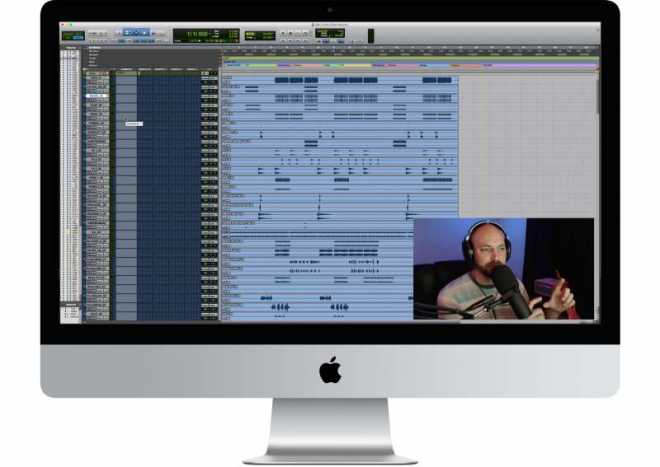Click the track list panel in the left sidebar

[71, 175]
